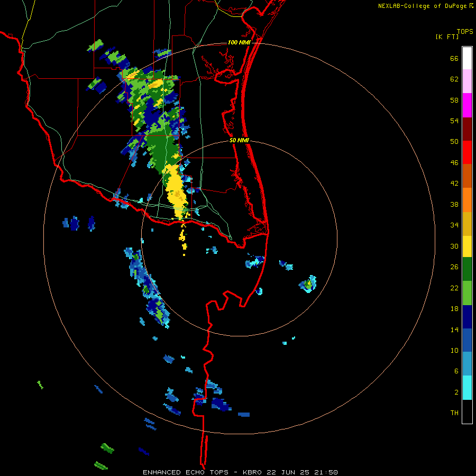Click the legend value 50
The height and width of the screenshot is (476, 476).
[454, 142]
